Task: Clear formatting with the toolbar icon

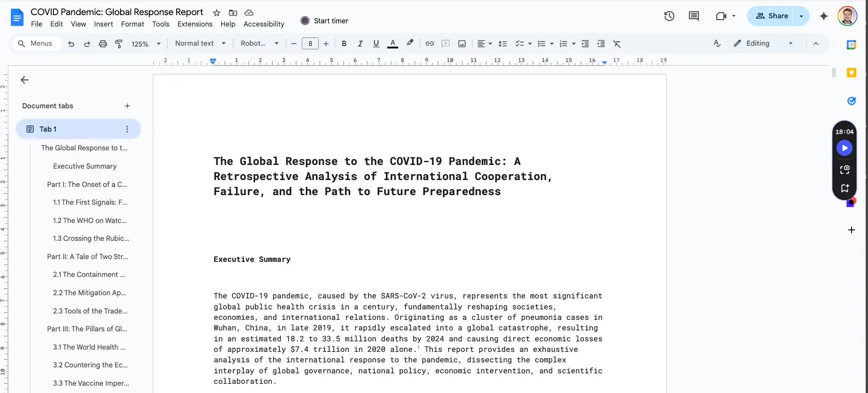Action: [616, 44]
